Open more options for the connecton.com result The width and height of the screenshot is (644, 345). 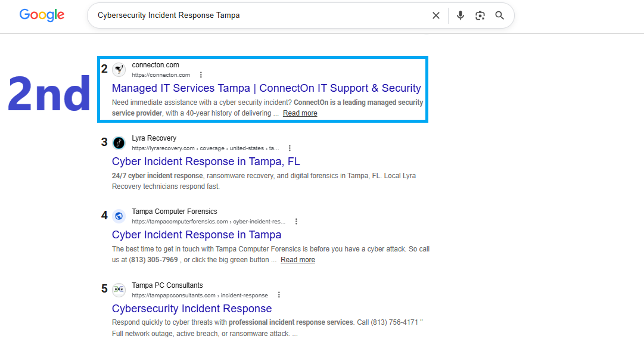(x=201, y=74)
